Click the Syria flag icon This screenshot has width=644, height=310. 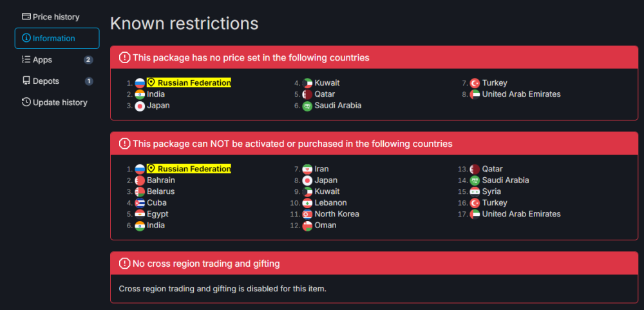475,191
